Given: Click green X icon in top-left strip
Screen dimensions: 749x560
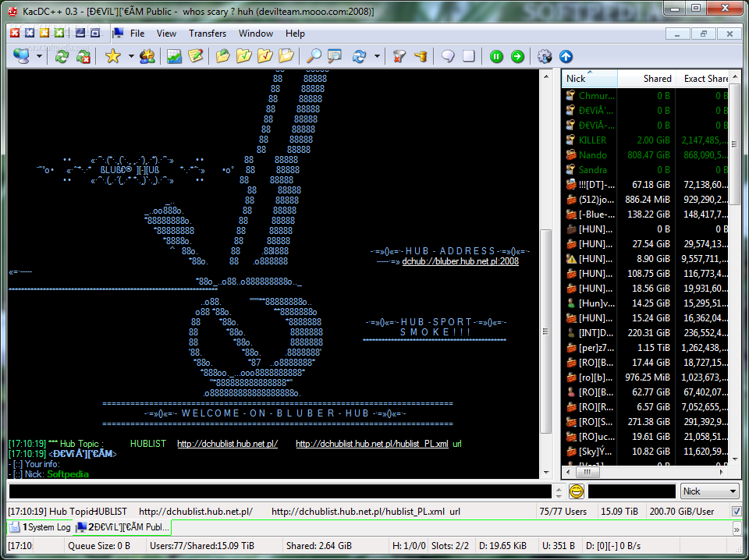Looking at the screenshot, I should 59,33.
